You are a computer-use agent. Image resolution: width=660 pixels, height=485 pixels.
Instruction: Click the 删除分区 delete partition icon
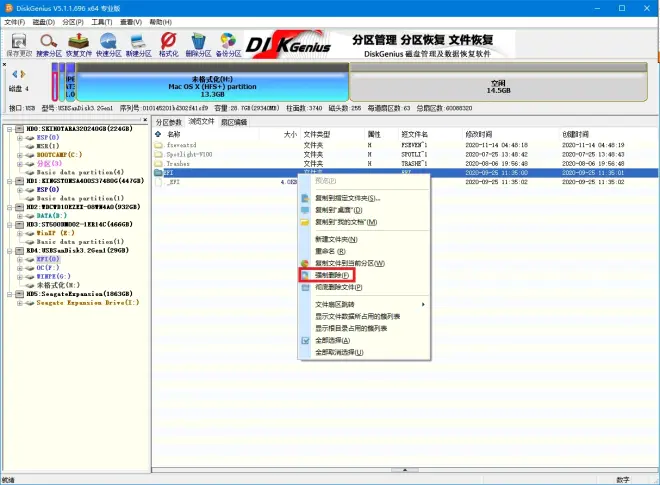pos(198,41)
